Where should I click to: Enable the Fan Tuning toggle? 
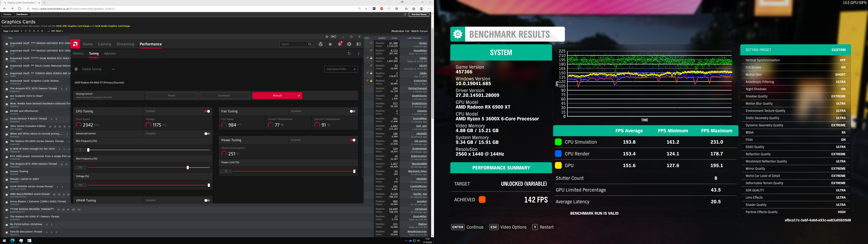point(352,111)
